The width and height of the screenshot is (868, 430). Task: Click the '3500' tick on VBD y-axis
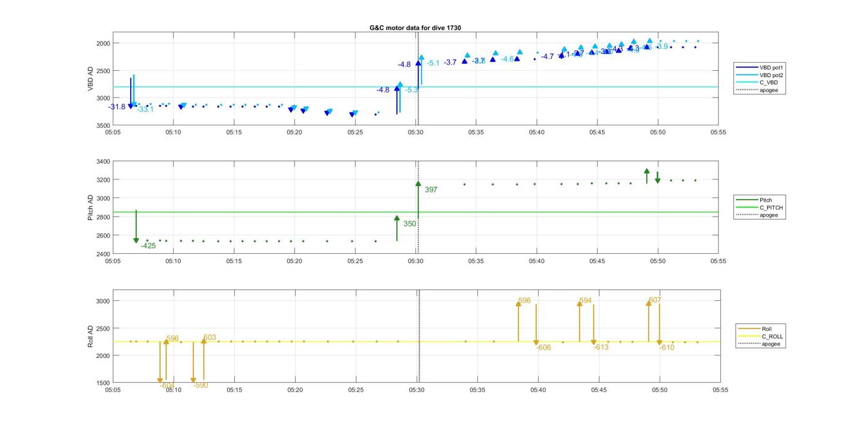click(x=103, y=125)
